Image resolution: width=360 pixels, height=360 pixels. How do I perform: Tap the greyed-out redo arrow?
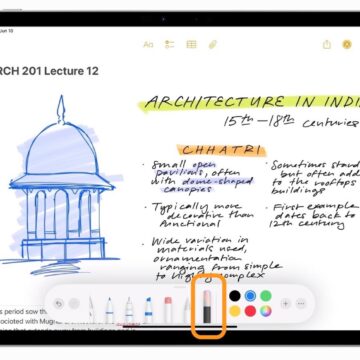pos(74,304)
